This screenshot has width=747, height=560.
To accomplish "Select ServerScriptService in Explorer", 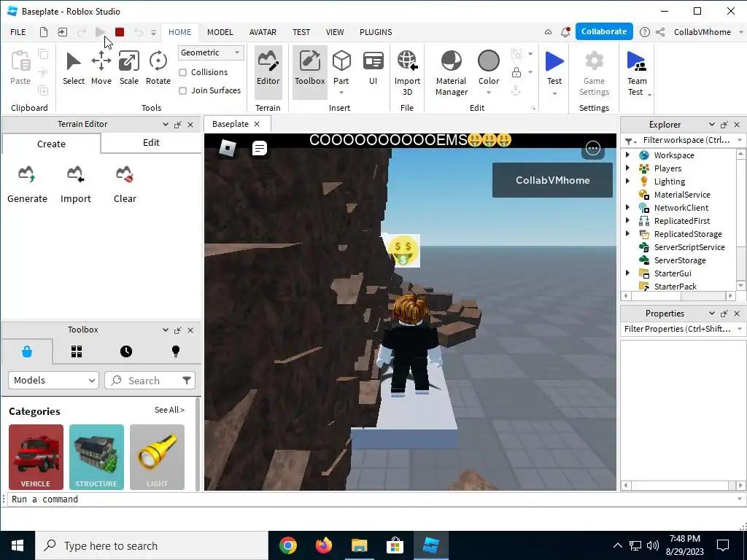I will [x=689, y=247].
